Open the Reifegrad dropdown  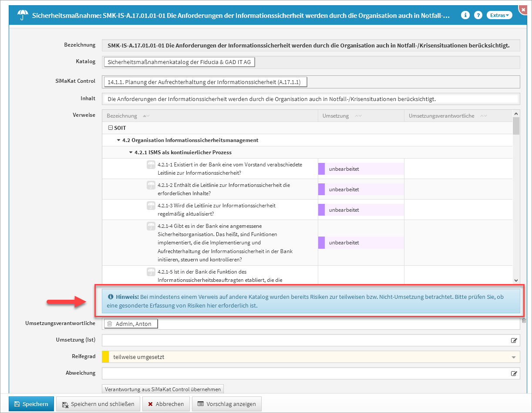tap(513, 357)
